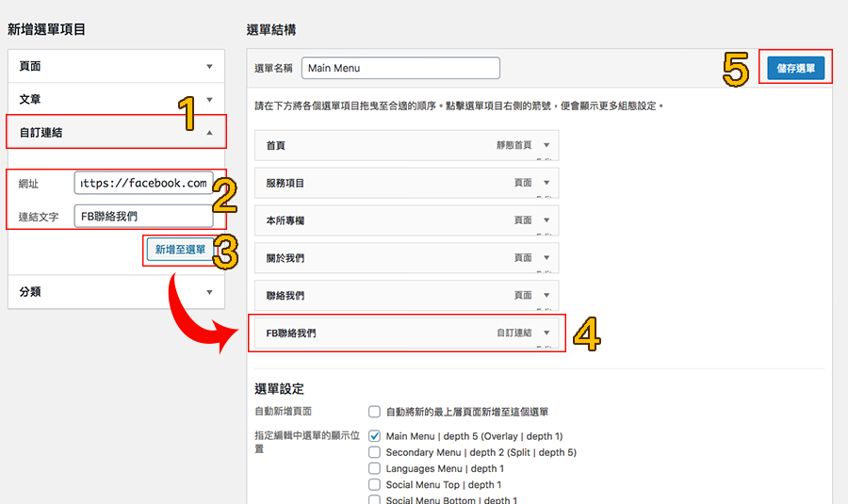
Task: Expand the 本所專欄 menu item arrow
Action: coord(546,220)
